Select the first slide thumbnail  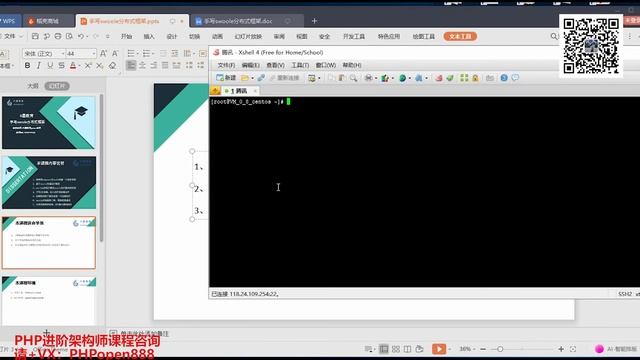49,122
